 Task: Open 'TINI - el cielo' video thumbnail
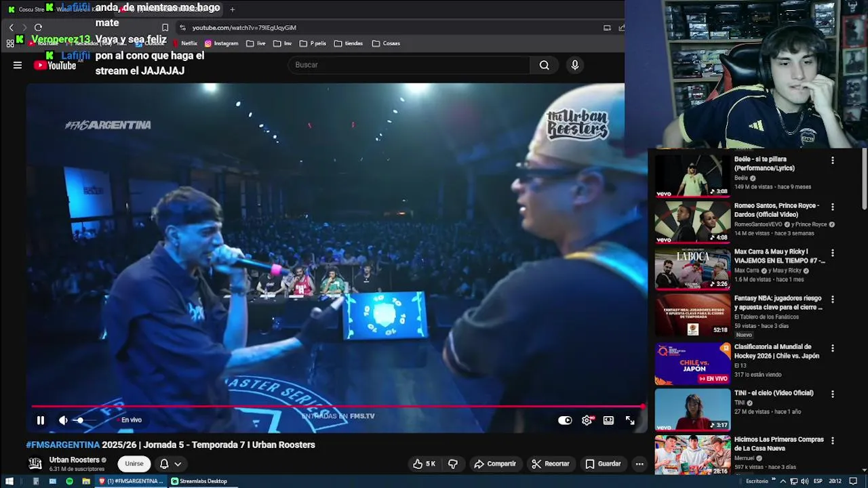pyautogui.click(x=692, y=409)
